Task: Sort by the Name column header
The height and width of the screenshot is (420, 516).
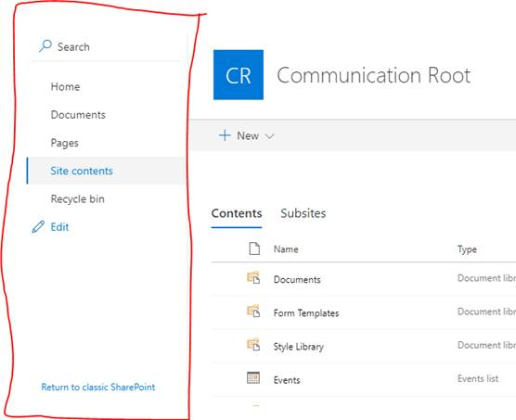Action: click(x=286, y=249)
